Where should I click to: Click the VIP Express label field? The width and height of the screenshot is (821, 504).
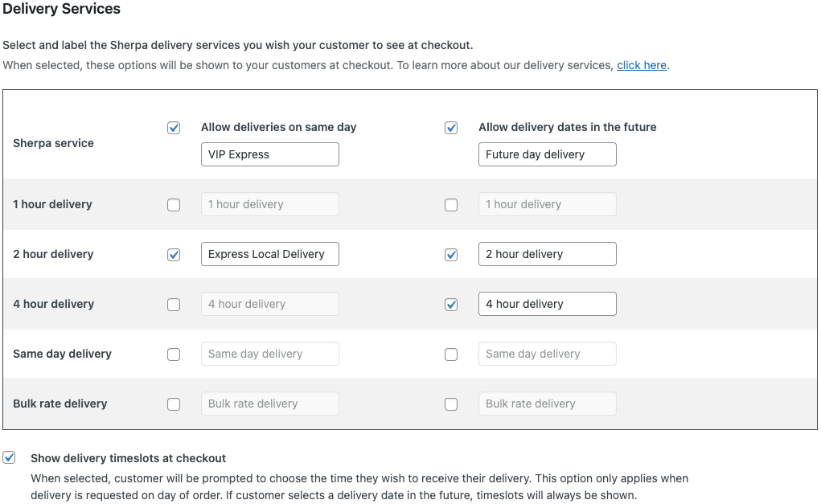click(x=269, y=154)
